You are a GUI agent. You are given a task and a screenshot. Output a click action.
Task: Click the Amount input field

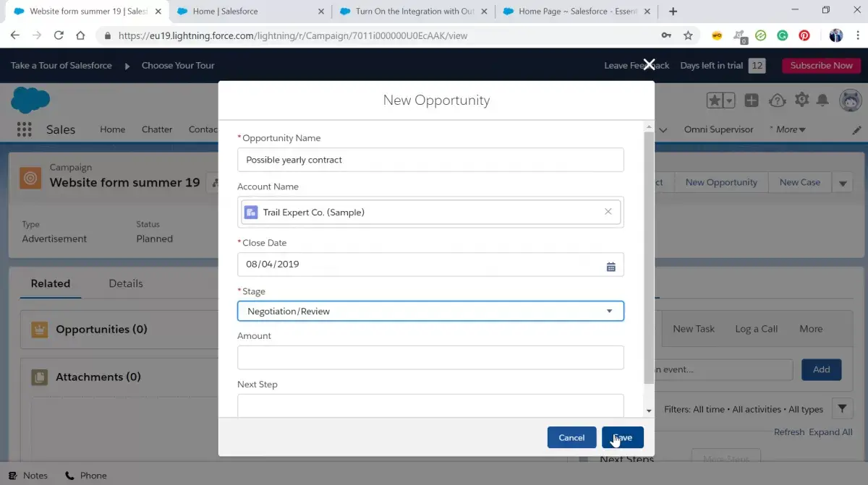pyautogui.click(x=430, y=358)
